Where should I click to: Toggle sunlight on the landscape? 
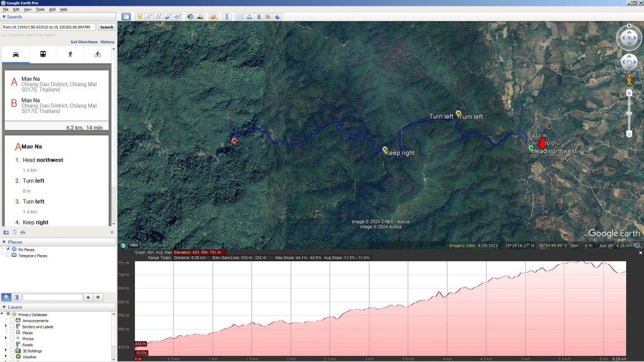coord(200,17)
